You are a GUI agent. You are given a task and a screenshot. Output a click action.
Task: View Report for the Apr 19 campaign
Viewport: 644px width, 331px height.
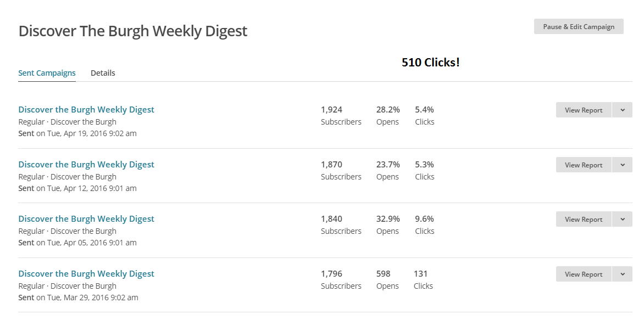584,110
